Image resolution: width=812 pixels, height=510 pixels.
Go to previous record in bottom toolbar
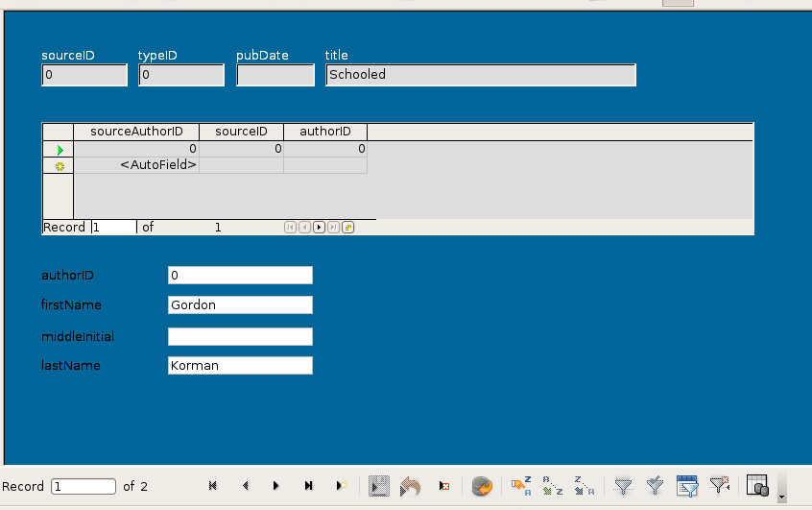tap(245, 486)
